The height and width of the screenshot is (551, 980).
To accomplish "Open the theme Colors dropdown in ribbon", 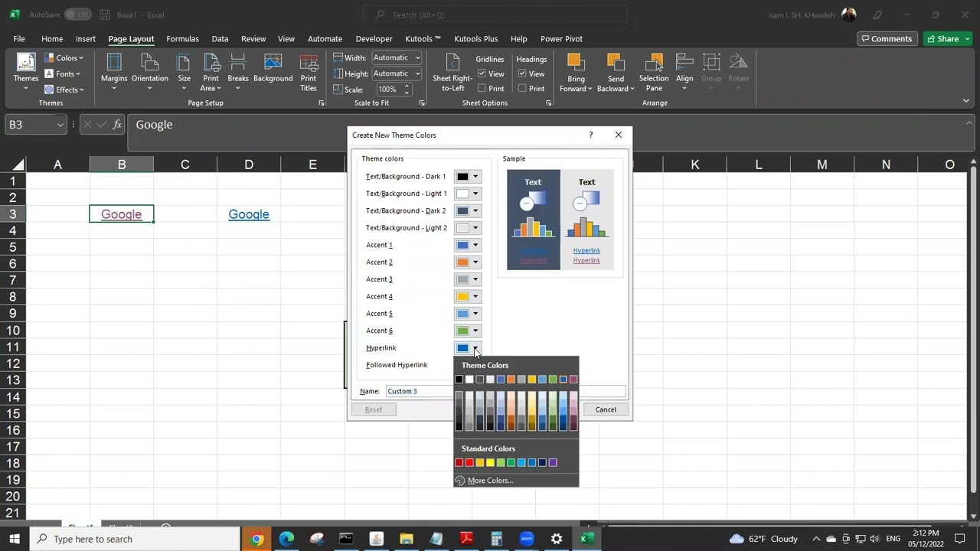I will (x=64, y=58).
